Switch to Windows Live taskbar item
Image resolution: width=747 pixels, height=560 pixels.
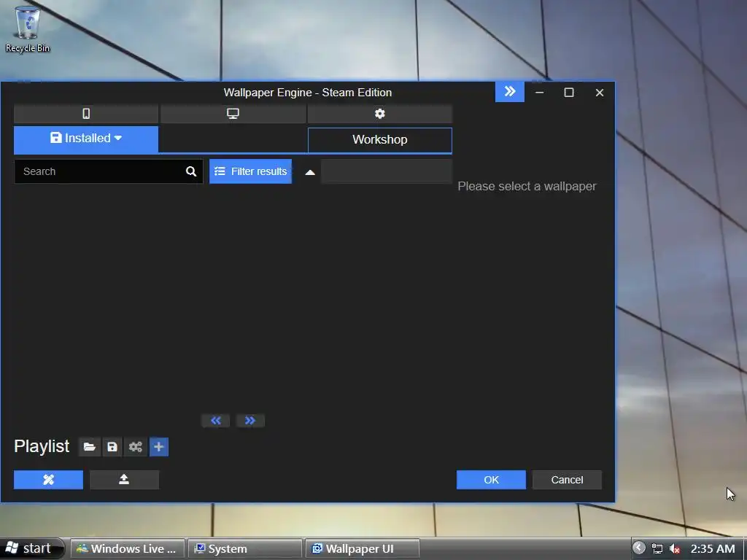coord(127,548)
